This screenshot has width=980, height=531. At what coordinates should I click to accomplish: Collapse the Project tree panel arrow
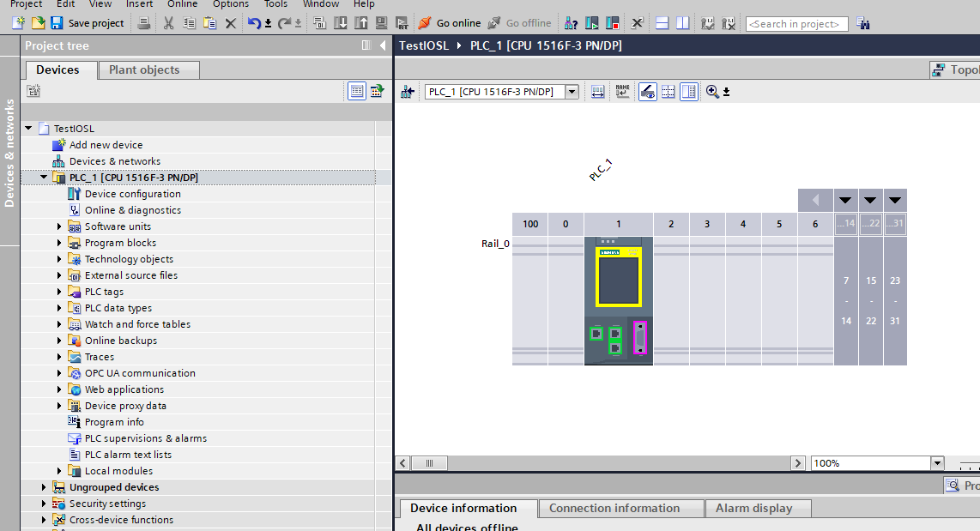click(x=383, y=45)
